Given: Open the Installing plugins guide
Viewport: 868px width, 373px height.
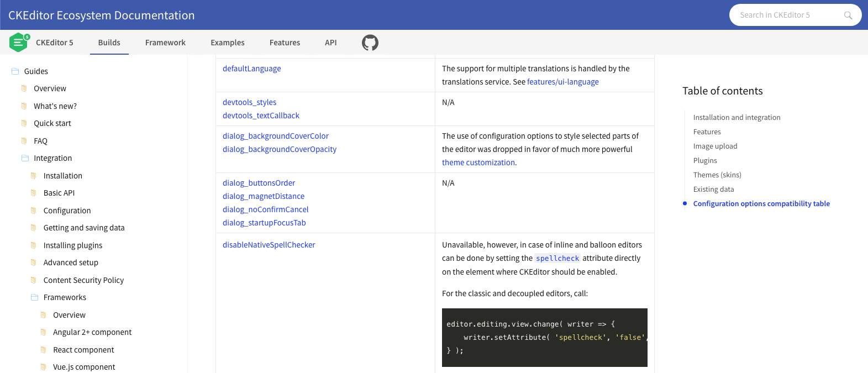Looking at the screenshot, I should point(73,245).
